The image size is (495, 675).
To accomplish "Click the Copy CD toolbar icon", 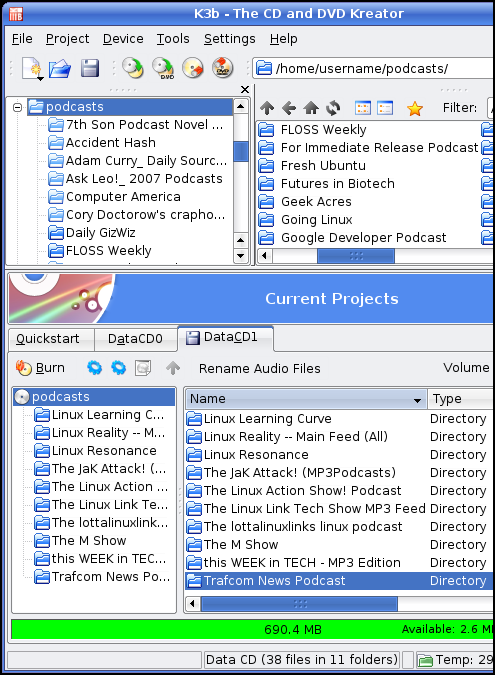I will [x=133, y=68].
